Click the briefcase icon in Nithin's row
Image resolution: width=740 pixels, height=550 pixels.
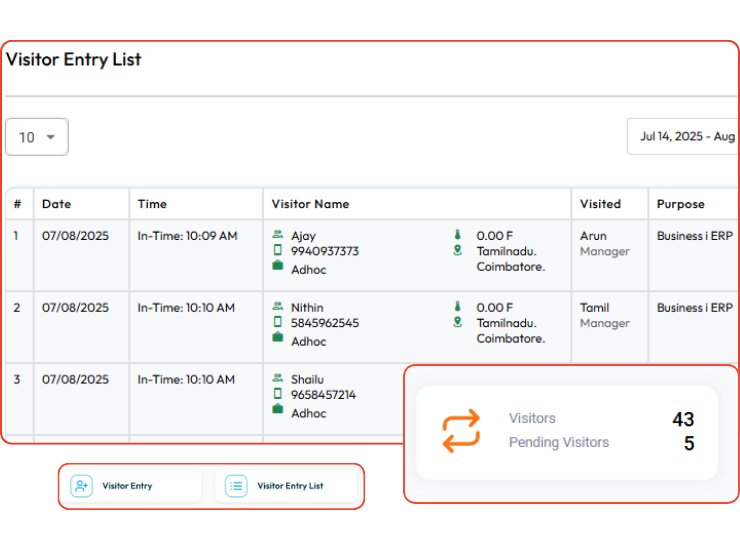[278, 338]
